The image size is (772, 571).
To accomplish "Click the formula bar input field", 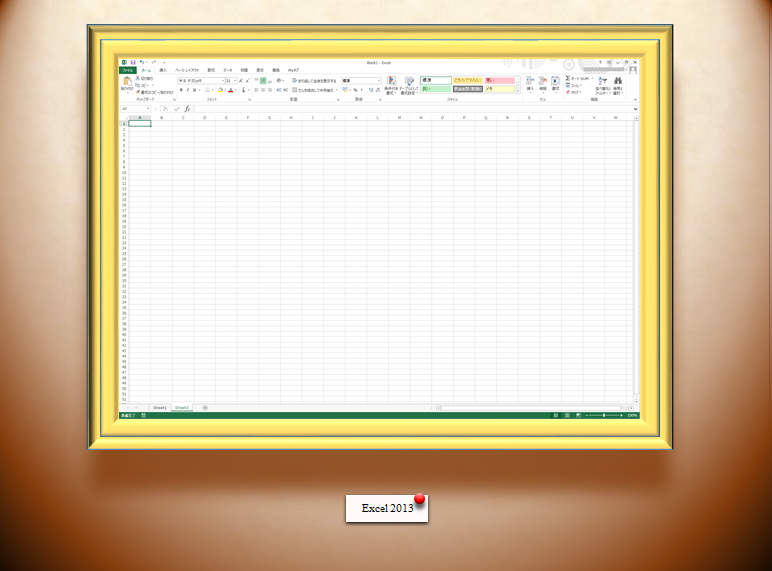I will [413, 109].
